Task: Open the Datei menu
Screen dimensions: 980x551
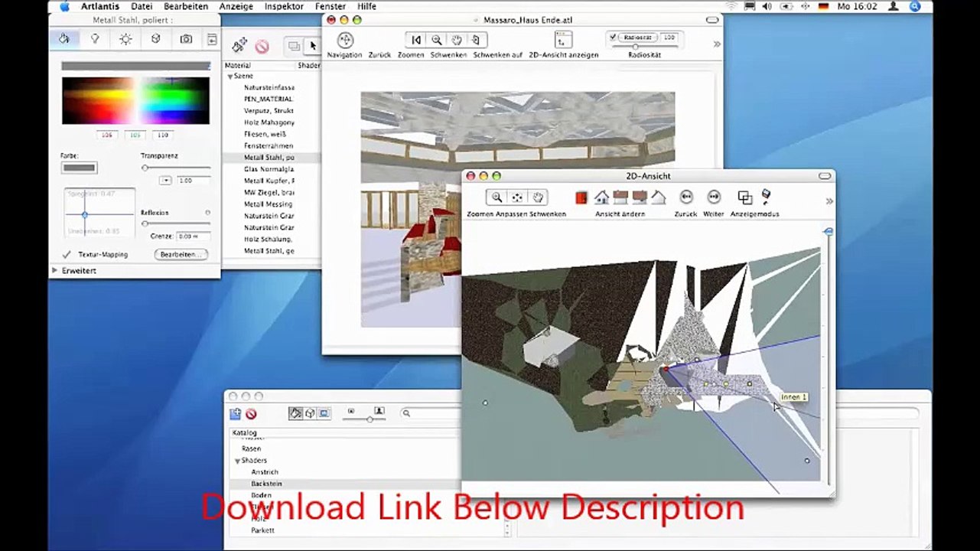Action: (x=142, y=6)
